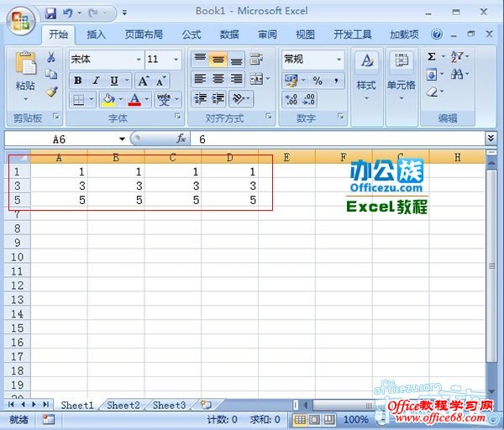This screenshot has height=430, width=504.
Task: Insert function with fx button
Action: 181,139
